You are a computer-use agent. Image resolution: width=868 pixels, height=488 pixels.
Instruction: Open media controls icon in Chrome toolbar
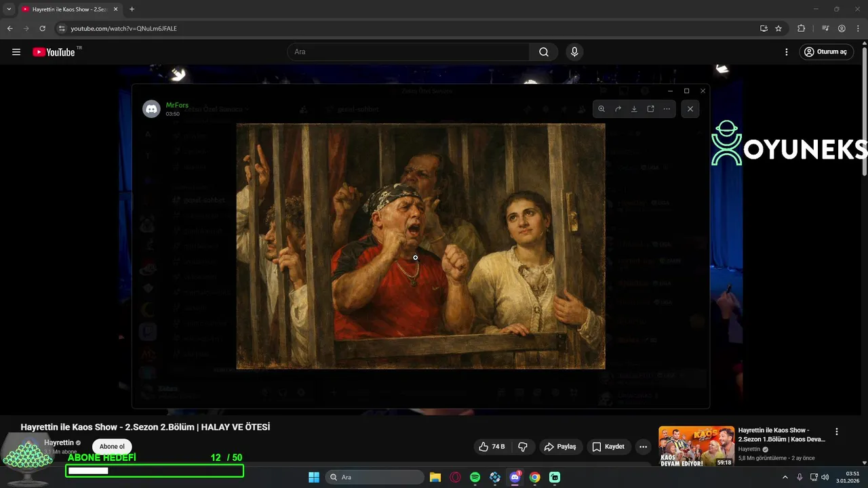pyautogui.click(x=825, y=28)
